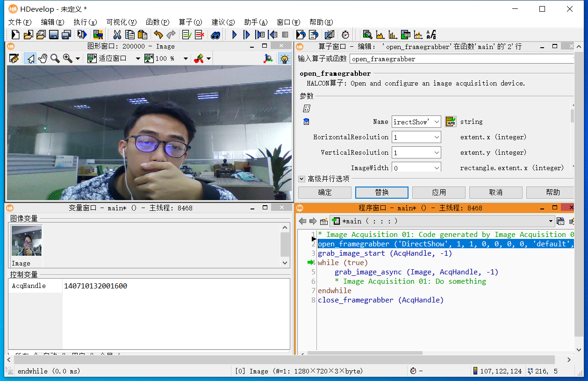Image resolution: width=588 pixels, height=381 pixels.
Task: Select the hand pan tool
Action: coord(43,58)
